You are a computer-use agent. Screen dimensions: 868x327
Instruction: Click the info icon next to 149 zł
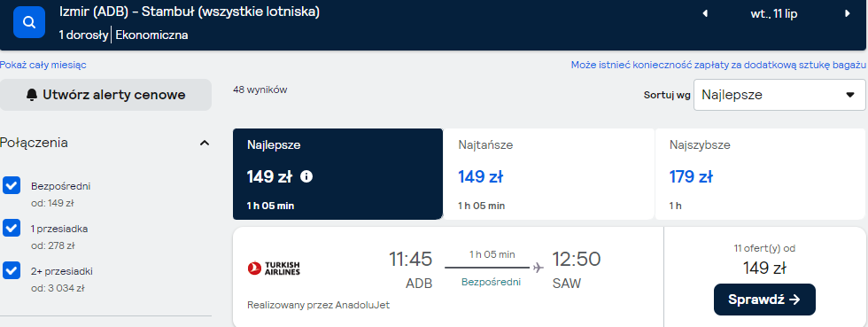point(306,177)
